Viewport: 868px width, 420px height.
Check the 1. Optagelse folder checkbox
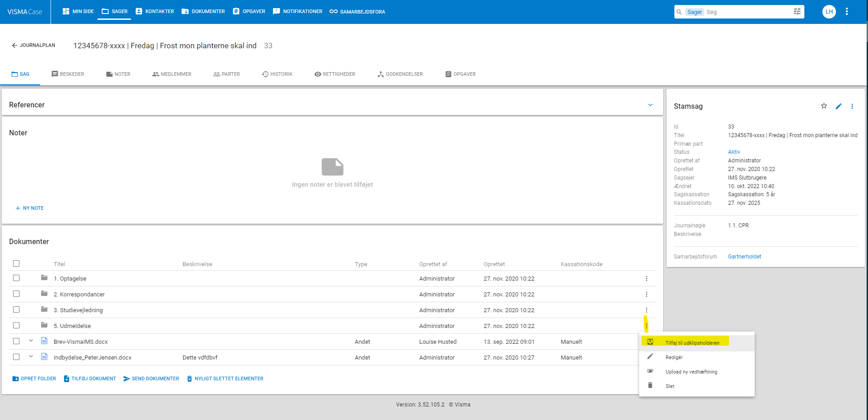[16, 278]
